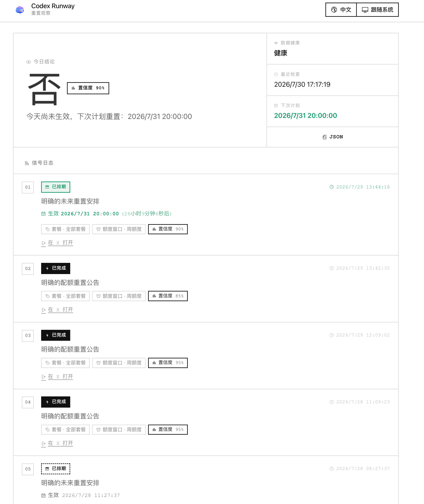424x504 pixels.
Task: Click the black 已完成 badge on entry 02
Action: click(56, 268)
